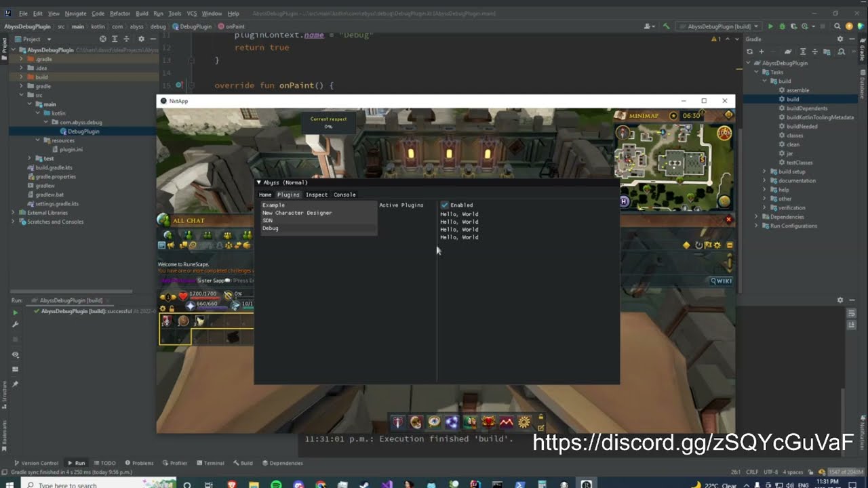Click the Gradle add project plus icon
The height and width of the screenshot is (488, 868).
tap(762, 52)
